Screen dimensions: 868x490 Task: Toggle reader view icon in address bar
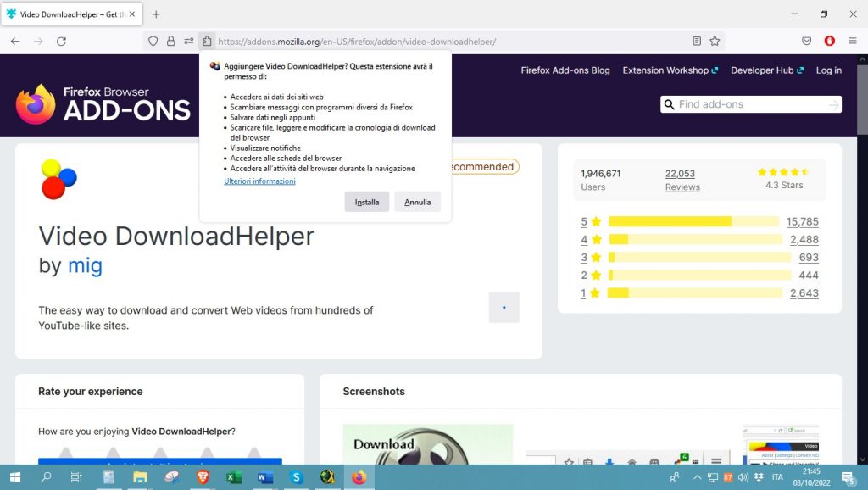click(x=697, y=41)
